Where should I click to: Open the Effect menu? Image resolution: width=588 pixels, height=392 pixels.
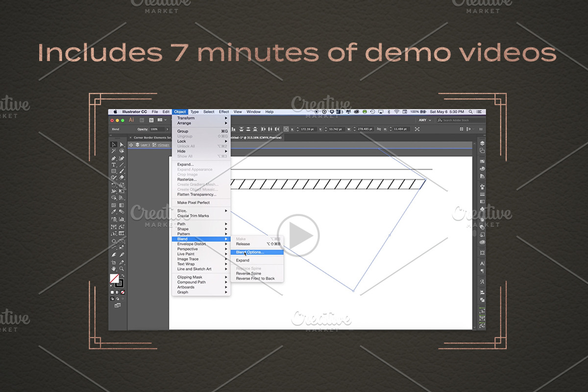(224, 112)
